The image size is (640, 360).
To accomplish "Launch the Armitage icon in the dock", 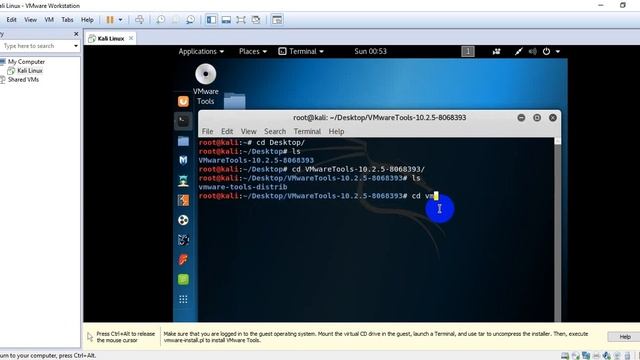I will click(183, 180).
